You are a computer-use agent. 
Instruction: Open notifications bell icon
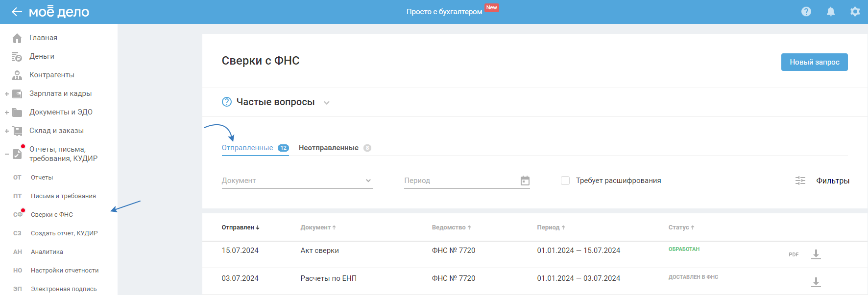pos(831,12)
